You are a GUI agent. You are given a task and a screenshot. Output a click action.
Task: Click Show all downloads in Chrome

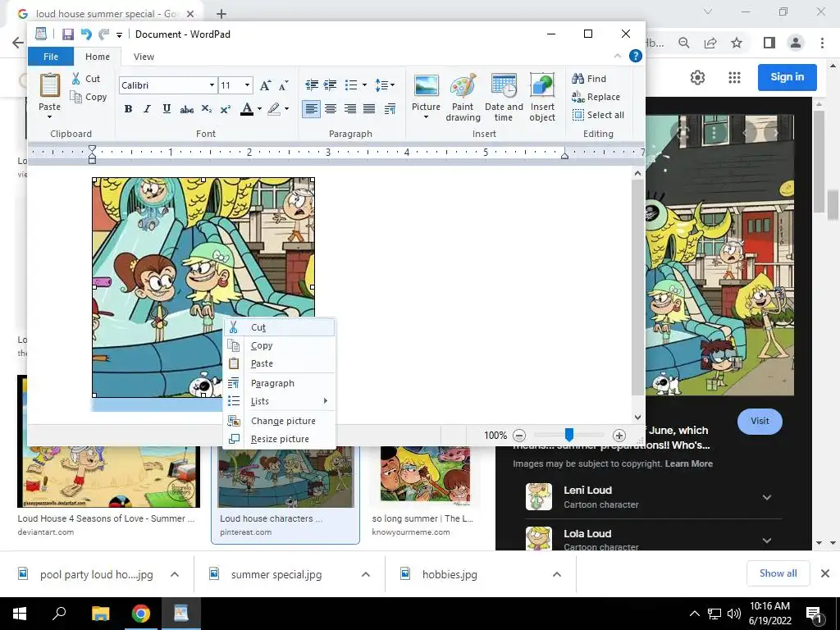(778, 573)
